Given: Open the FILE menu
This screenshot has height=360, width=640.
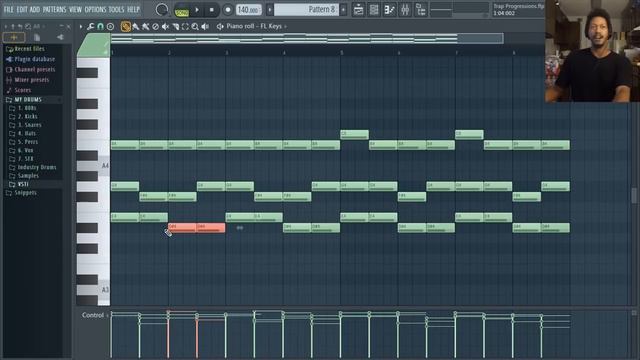Looking at the screenshot, I should (x=9, y=9).
